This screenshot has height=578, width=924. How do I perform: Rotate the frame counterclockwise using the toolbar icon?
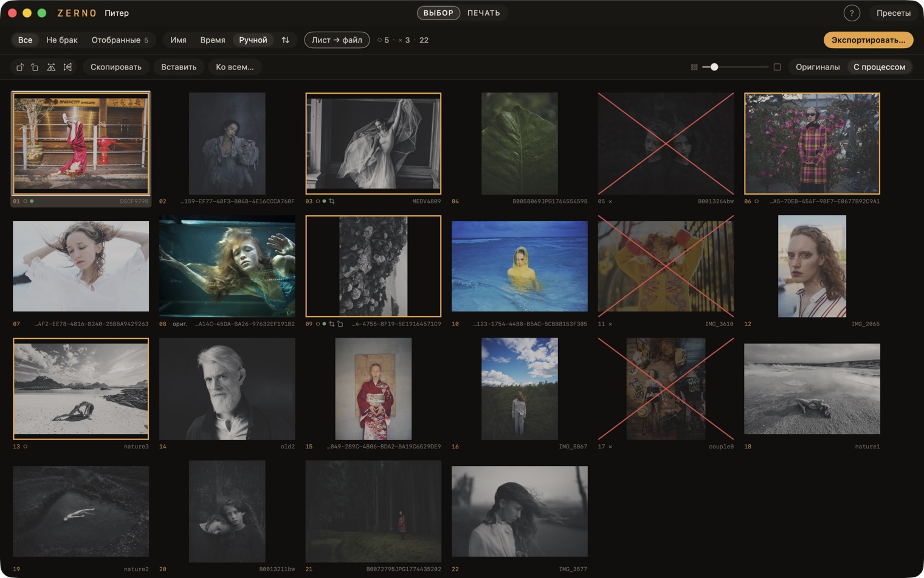(x=35, y=67)
